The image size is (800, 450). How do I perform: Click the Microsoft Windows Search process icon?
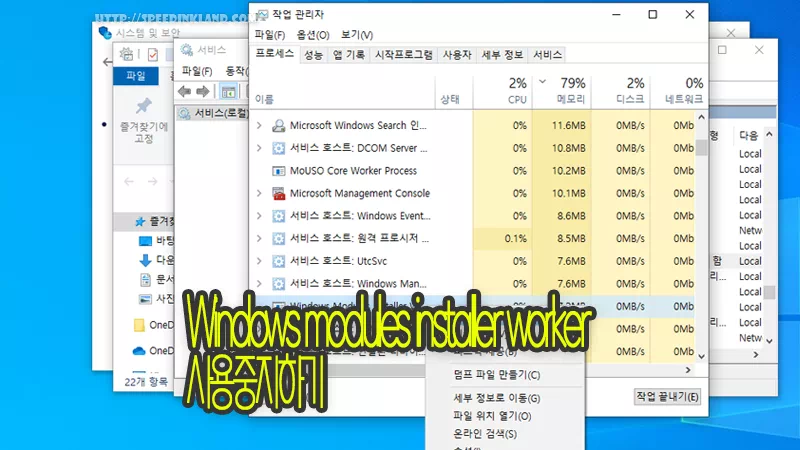279,125
